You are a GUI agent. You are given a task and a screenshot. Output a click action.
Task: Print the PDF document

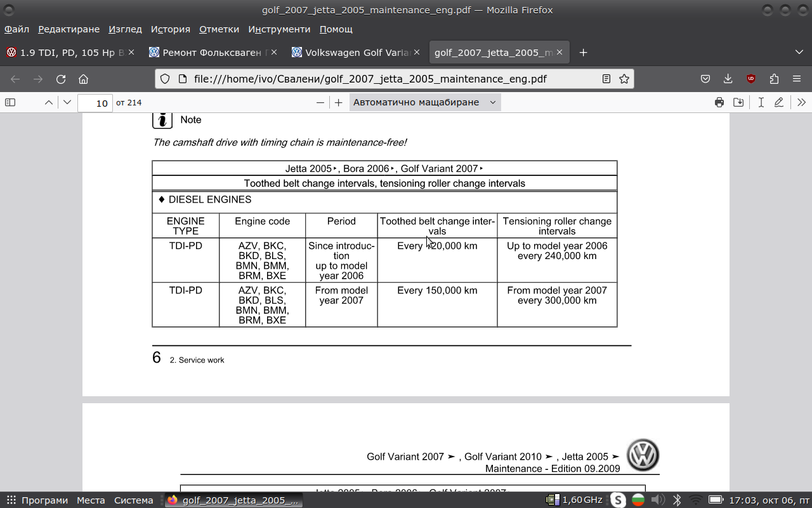719,102
